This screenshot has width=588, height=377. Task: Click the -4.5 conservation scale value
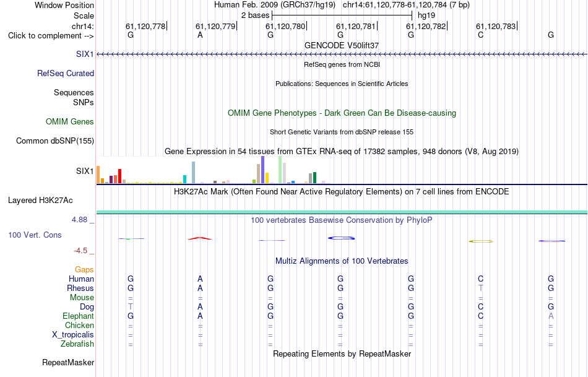coord(80,251)
